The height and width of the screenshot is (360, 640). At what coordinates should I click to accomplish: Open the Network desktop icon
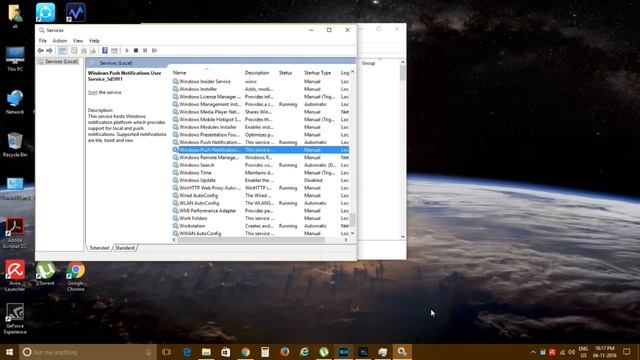pos(15,102)
